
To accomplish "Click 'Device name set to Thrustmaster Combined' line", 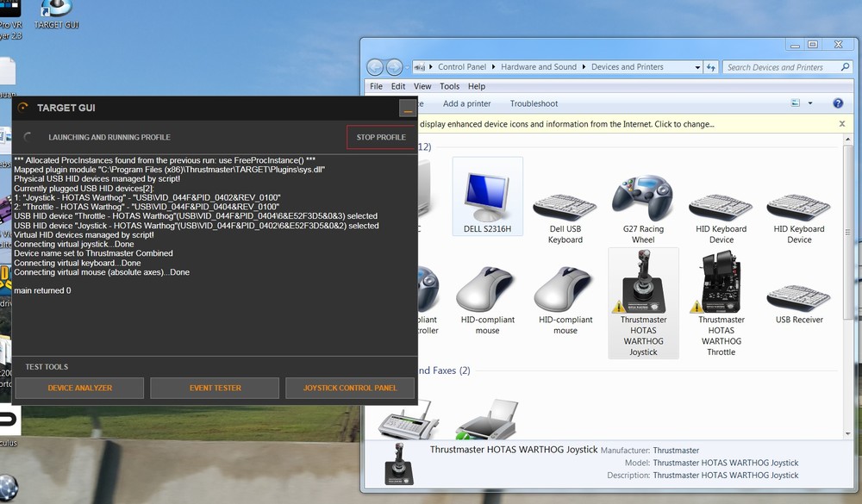I will (x=93, y=253).
